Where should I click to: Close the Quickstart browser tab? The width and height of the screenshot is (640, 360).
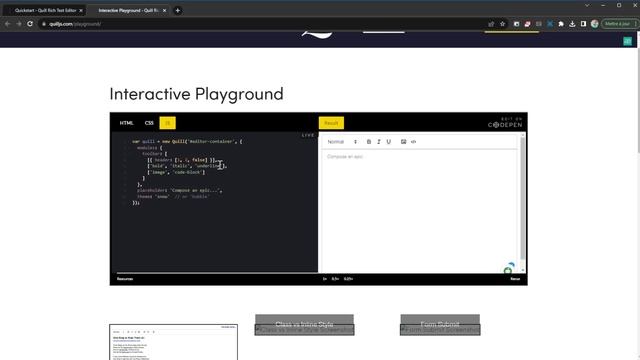[x=81, y=10]
